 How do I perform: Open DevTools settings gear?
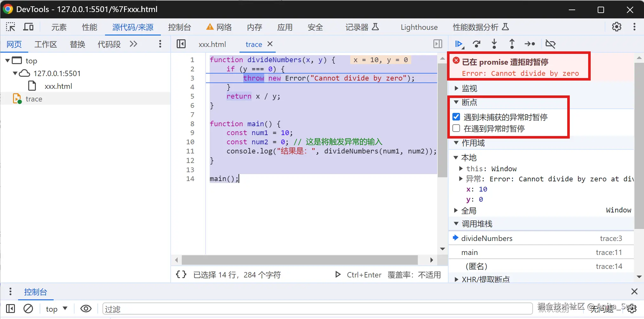tap(616, 27)
